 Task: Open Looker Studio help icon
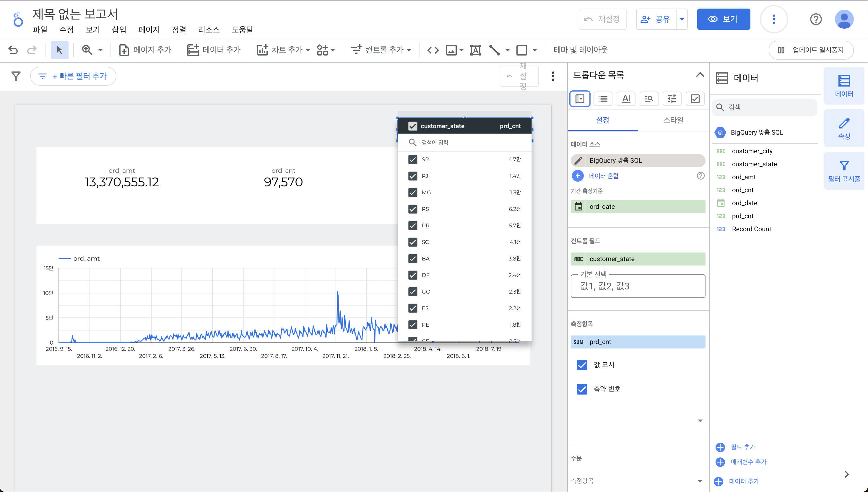(816, 19)
